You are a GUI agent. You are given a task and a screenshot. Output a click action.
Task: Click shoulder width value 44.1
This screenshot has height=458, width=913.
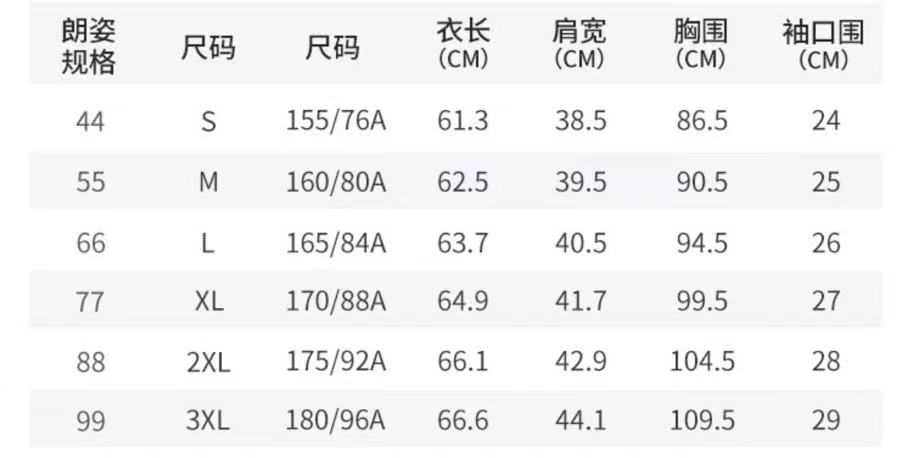pyautogui.click(x=580, y=420)
